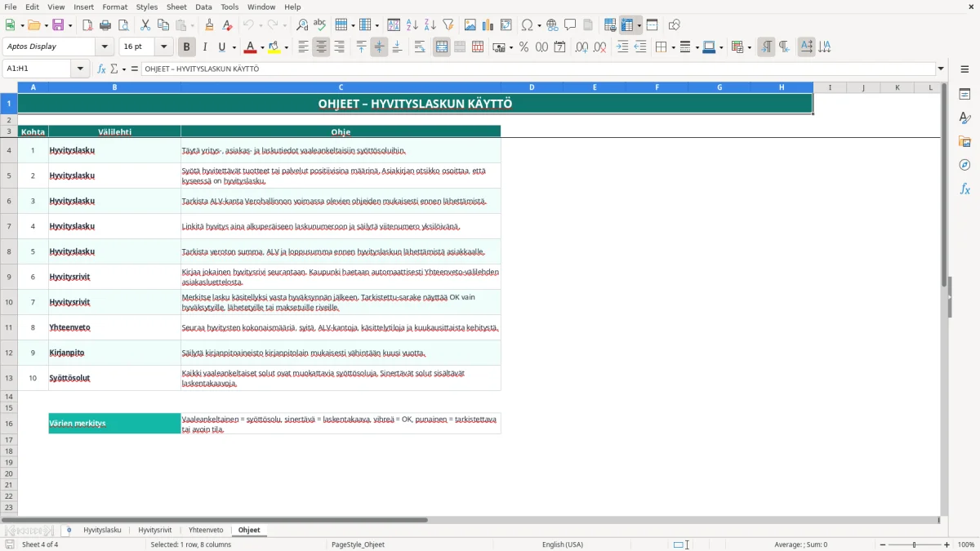This screenshot has width=980, height=551.
Task: Open the Data menu
Action: coord(203,7)
